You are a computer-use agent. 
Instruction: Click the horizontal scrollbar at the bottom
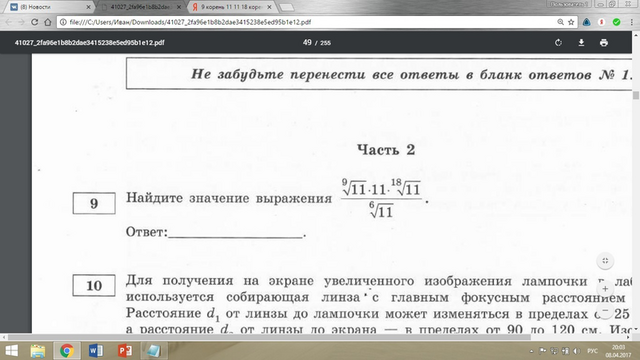269,337
